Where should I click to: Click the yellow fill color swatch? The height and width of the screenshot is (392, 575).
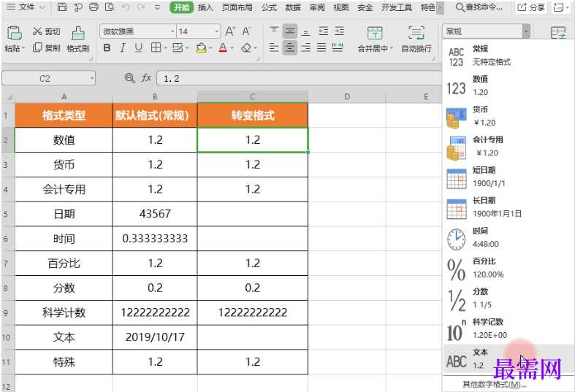(202, 48)
